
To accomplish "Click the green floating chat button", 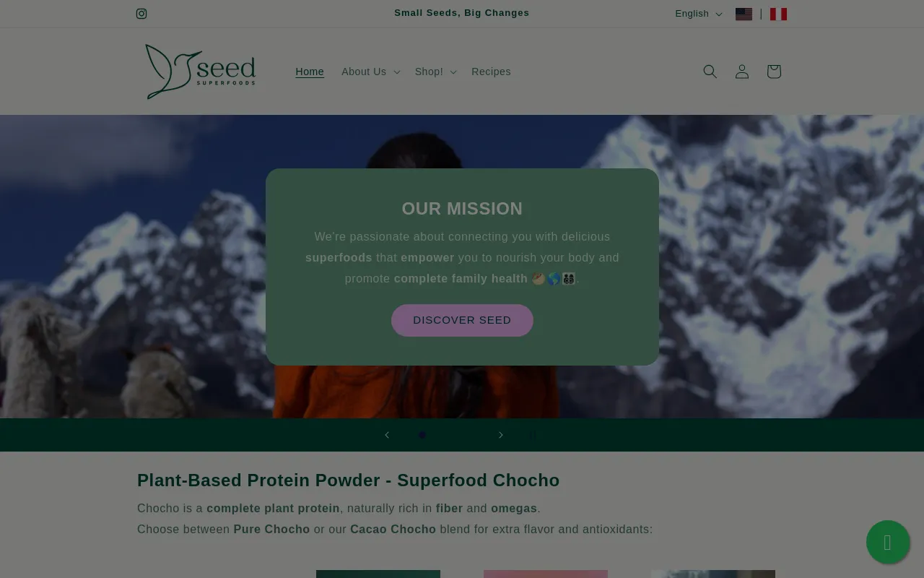I will [x=888, y=542].
